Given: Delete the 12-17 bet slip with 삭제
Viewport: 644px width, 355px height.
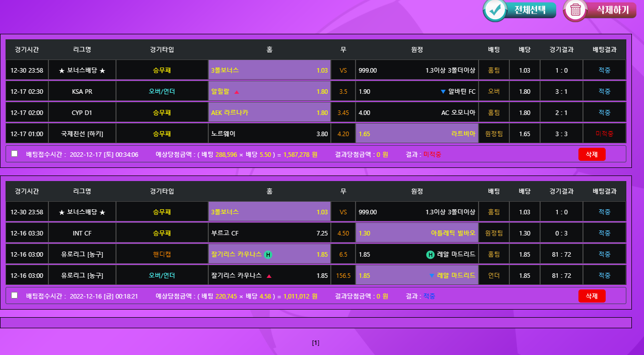Looking at the screenshot, I should click(592, 154).
